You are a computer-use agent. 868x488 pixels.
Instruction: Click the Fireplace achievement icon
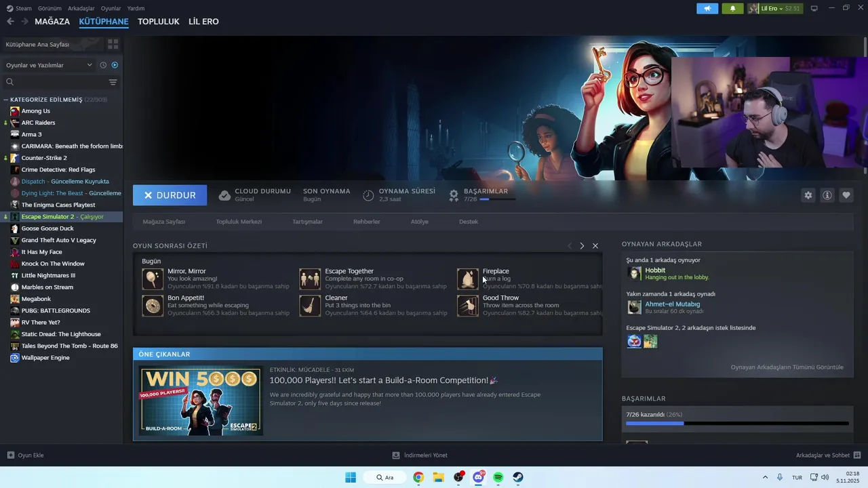[467, 279]
